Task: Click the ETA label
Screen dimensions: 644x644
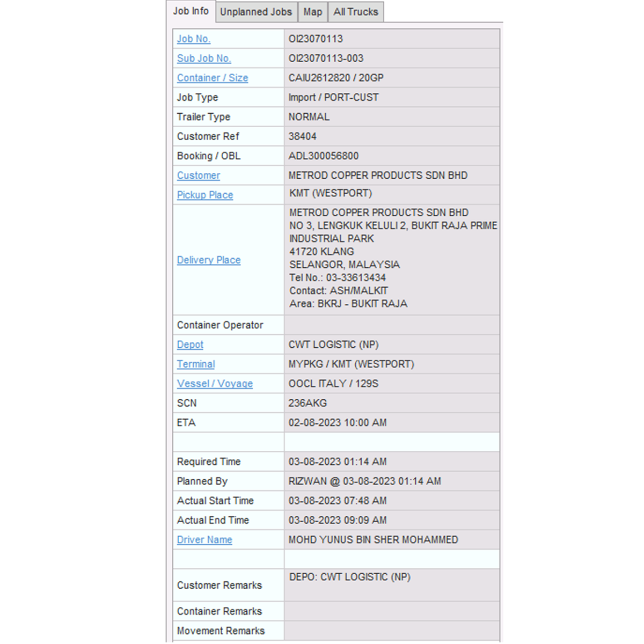Action: pos(186,423)
